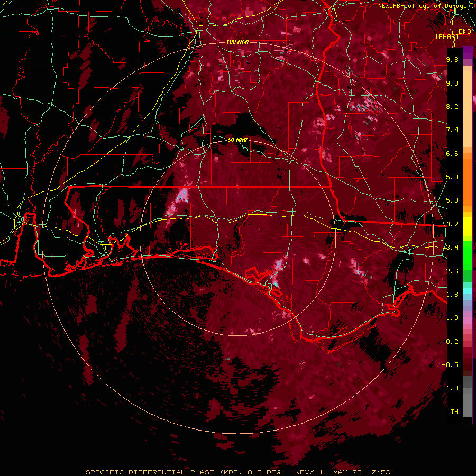
Task: Click the TH threshold label on scale
Action: pos(454,412)
